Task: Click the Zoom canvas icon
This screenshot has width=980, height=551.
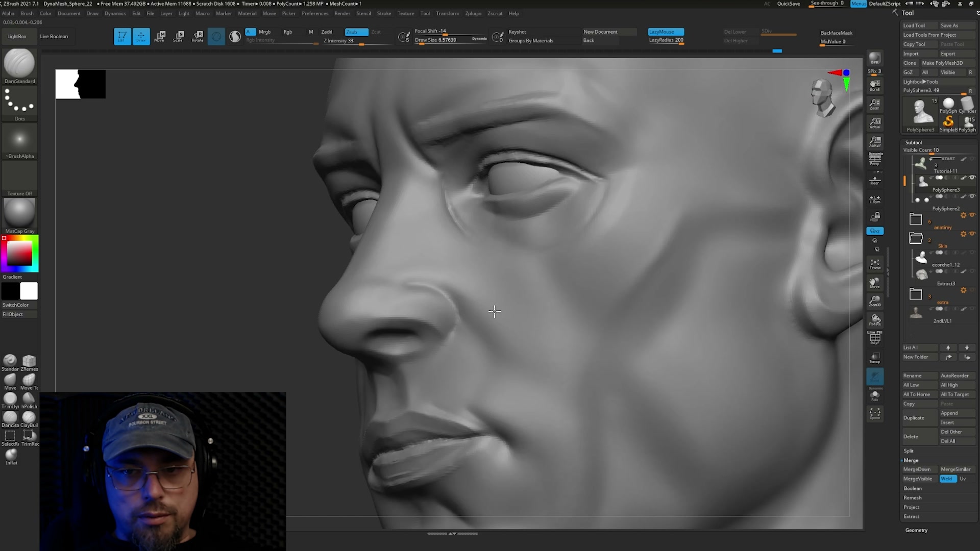Action: click(875, 104)
